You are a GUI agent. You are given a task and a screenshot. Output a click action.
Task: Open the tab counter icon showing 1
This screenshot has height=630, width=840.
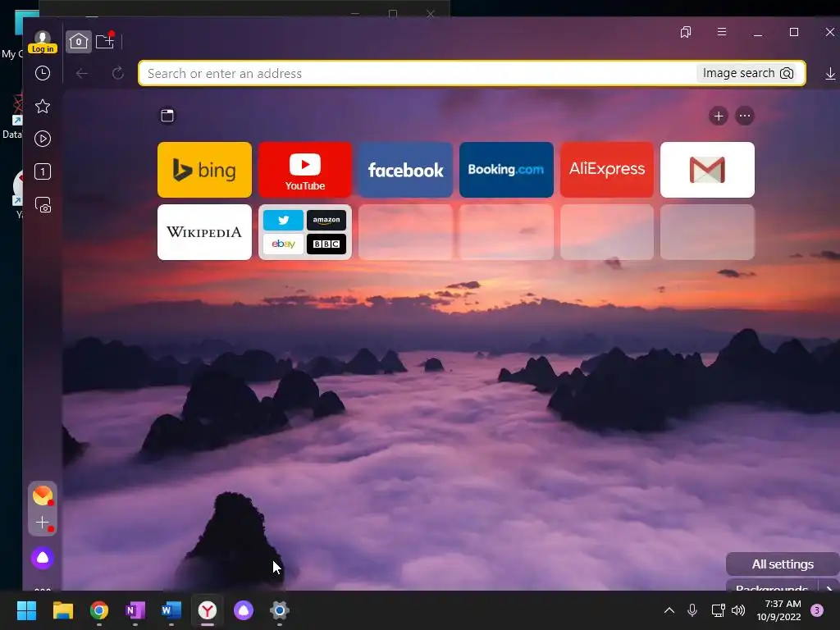tap(43, 171)
